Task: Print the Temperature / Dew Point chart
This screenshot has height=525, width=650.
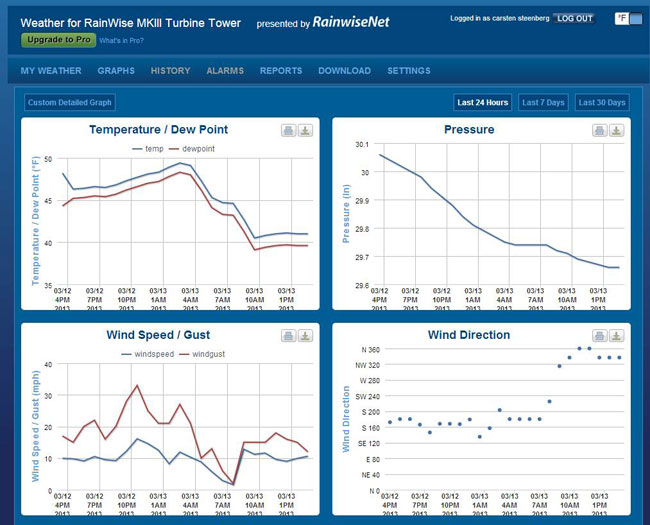Action: pos(289,130)
